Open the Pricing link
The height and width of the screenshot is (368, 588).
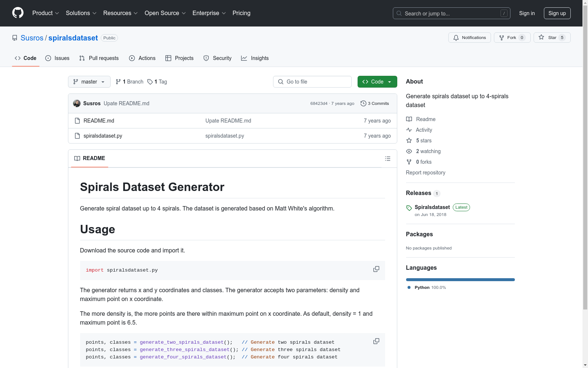click(241, 13)
